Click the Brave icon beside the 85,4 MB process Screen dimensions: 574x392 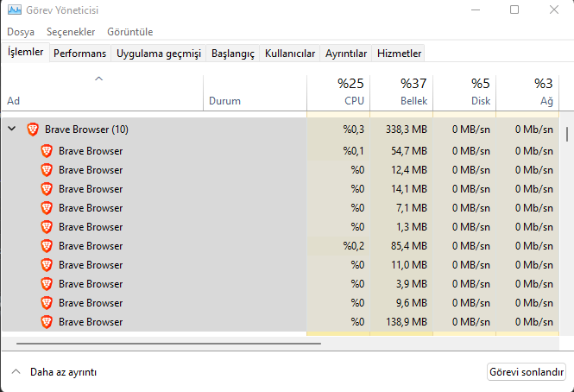(47, 246)
